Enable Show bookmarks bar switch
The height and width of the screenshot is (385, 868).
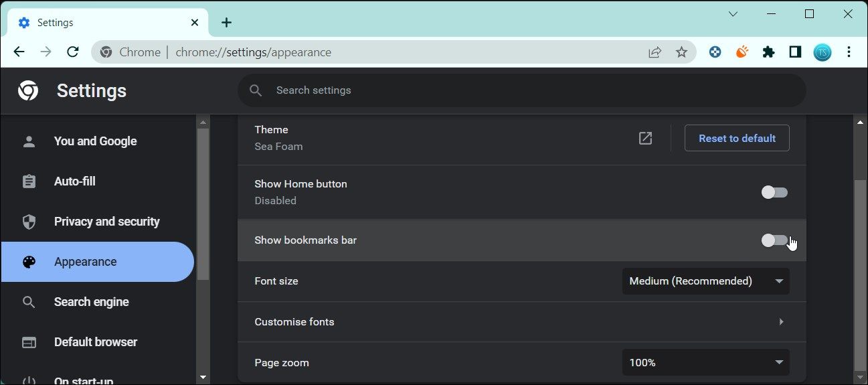pos(775,240)
